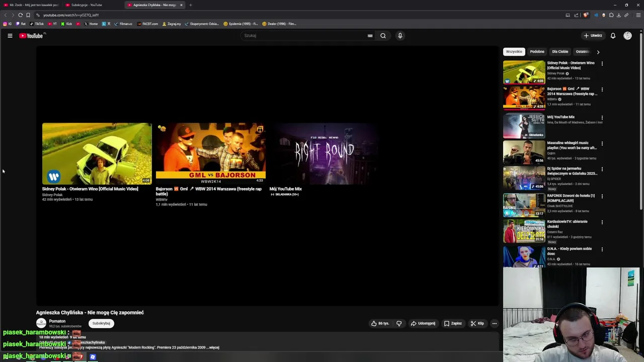Image resolution: width=644 pixels, height=362 pixels.
Task: Open Dj Spider na jarmarku title
Action: click(x=572, y=171)
